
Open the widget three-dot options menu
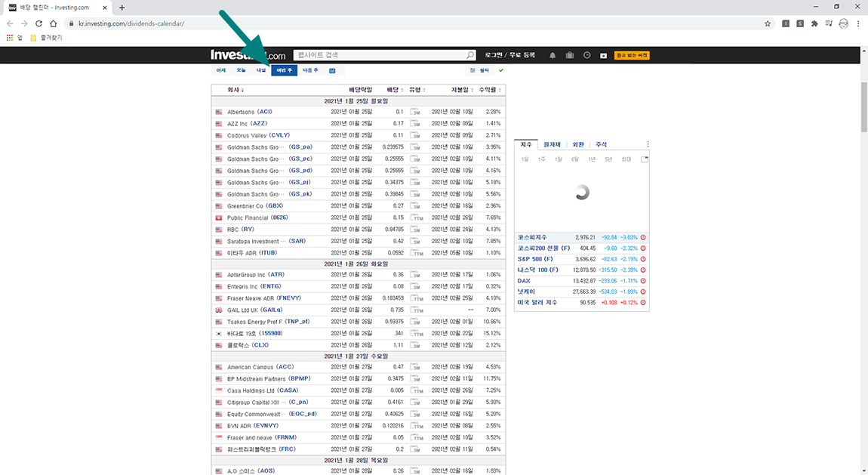coord(648,144)
